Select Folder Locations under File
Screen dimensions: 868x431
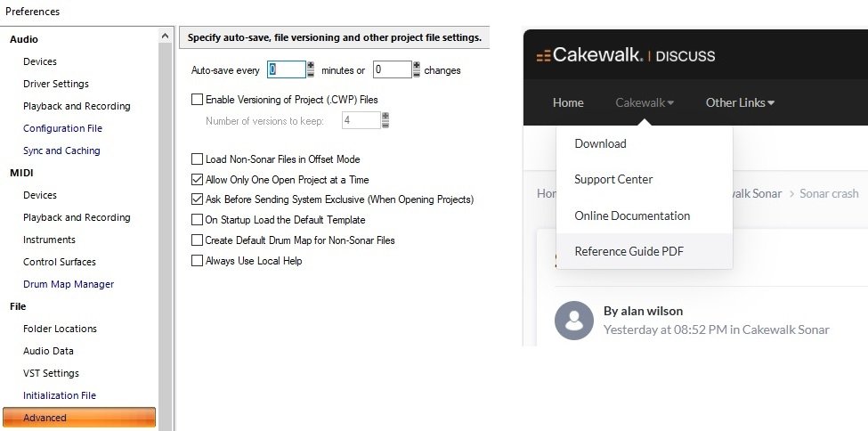pyautogui.click(x=60, y=329)
